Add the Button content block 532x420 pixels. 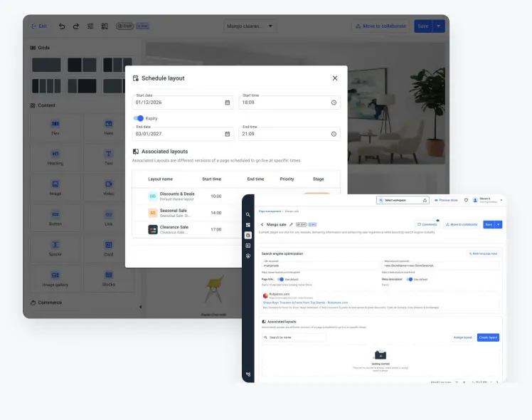[x=55, y=219]
